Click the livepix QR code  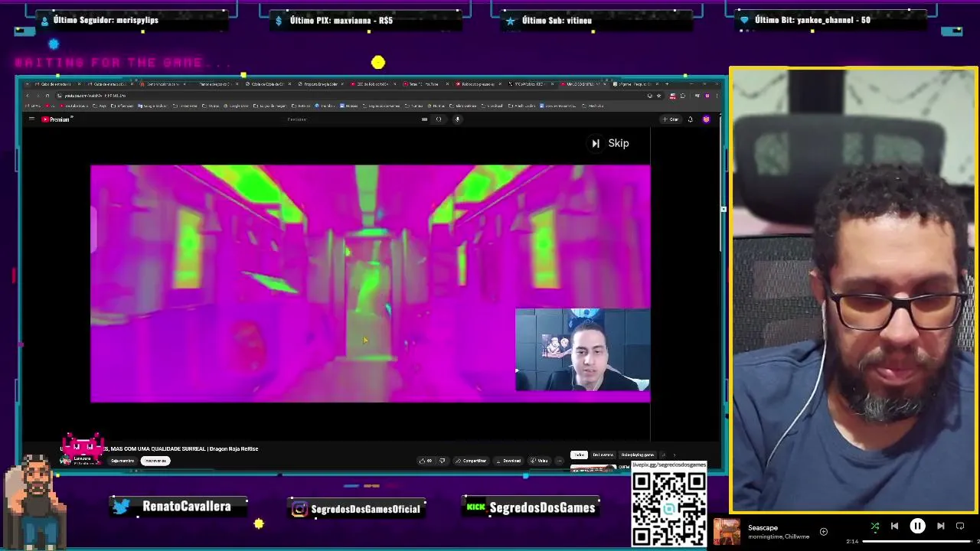click(x=669, y=508)
